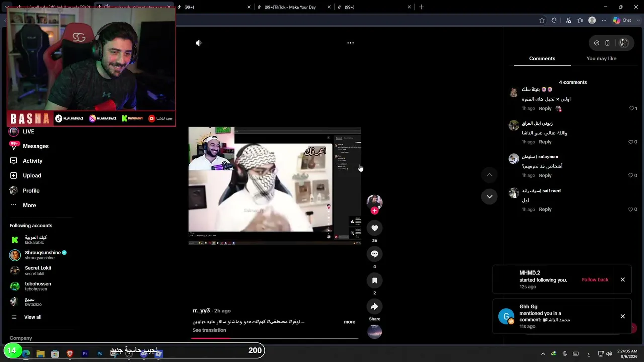The height and width of the screenshot is (362, 644).
Task: Open the Shrouqsunshine following account
Action: tap(39, 255)
